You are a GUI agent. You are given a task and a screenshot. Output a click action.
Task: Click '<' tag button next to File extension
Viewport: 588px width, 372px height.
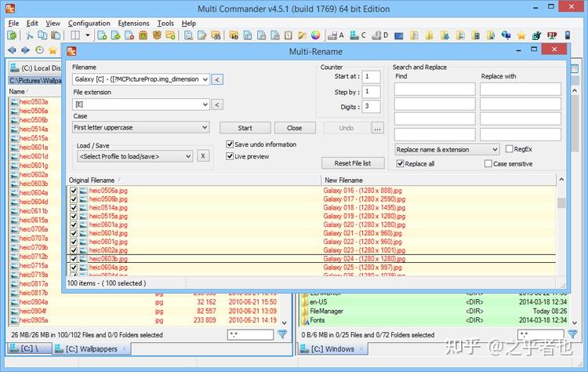[x=217, y=104]
